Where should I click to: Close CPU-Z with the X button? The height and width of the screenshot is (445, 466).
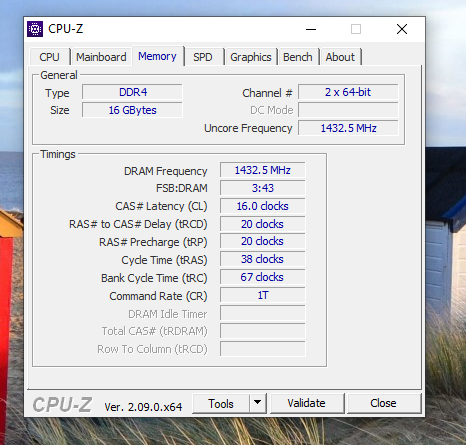402,29
